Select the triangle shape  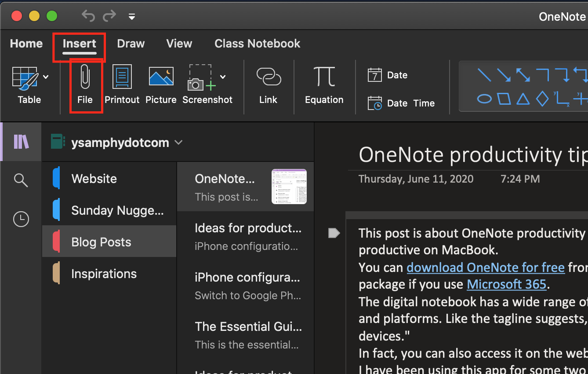[523, 99]
